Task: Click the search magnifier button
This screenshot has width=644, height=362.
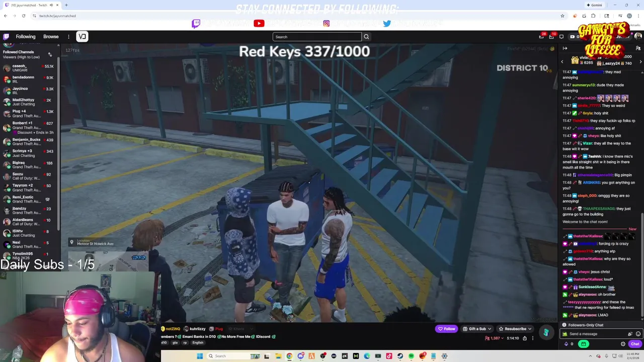Action: [x=366, y=37]
